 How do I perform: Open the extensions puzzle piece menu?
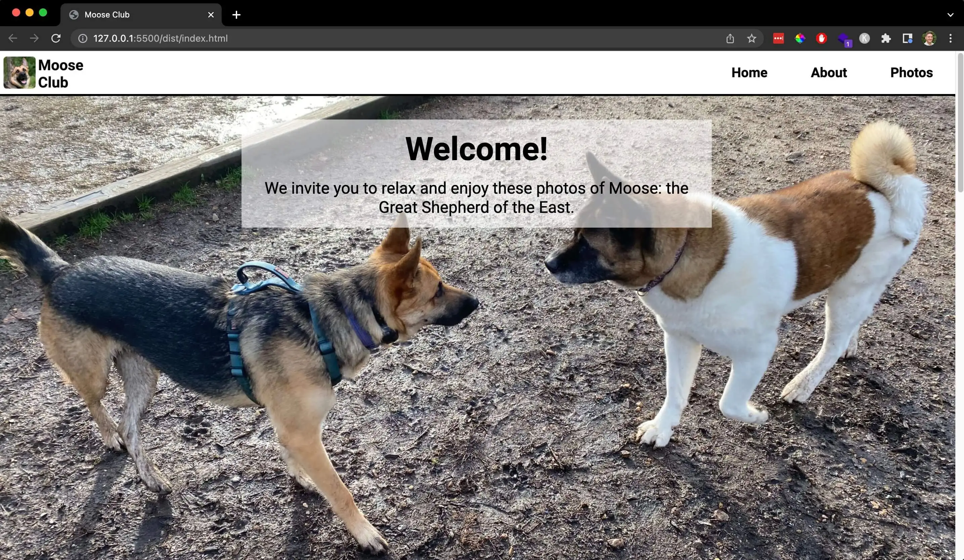pos(887,38)
